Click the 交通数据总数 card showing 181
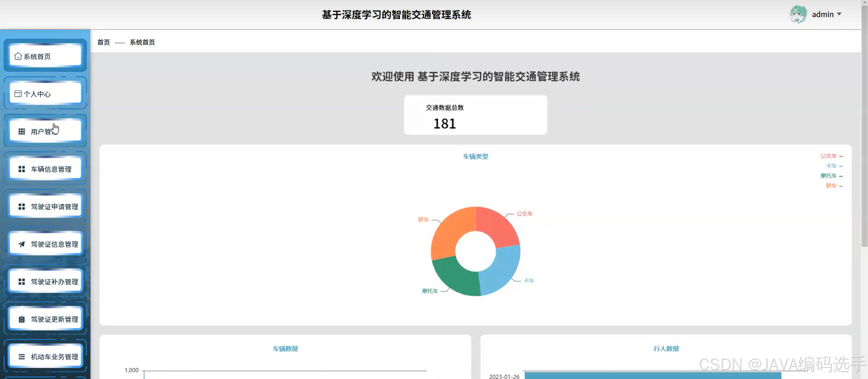This screenshot has height=379, width=868. [x=475, y=115]
